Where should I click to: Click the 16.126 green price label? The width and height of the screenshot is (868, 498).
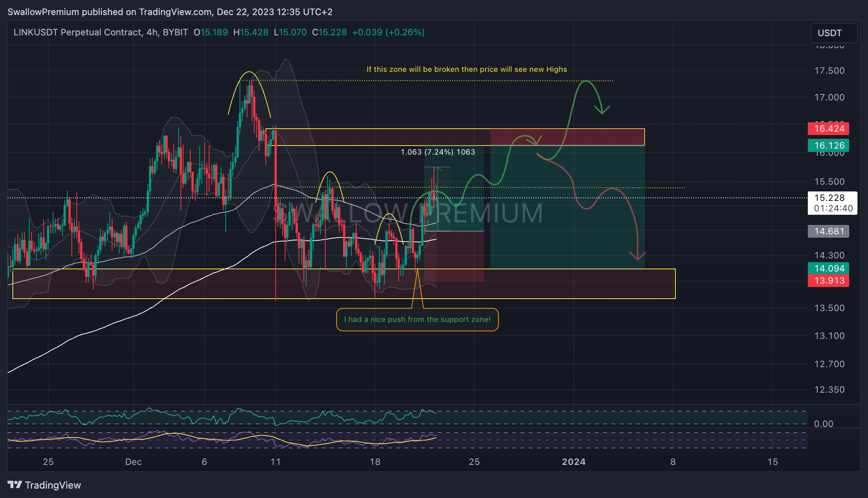(x=829, y=146)
